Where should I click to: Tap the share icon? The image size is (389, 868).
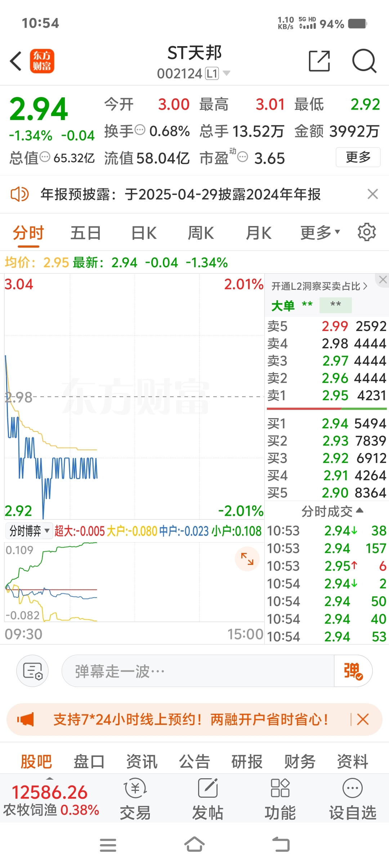point(319,61)
